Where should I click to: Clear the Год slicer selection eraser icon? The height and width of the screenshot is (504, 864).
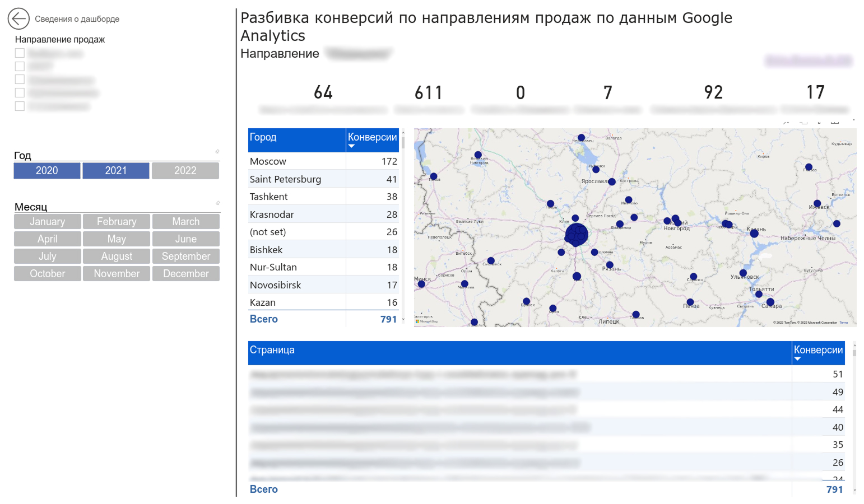217,151
